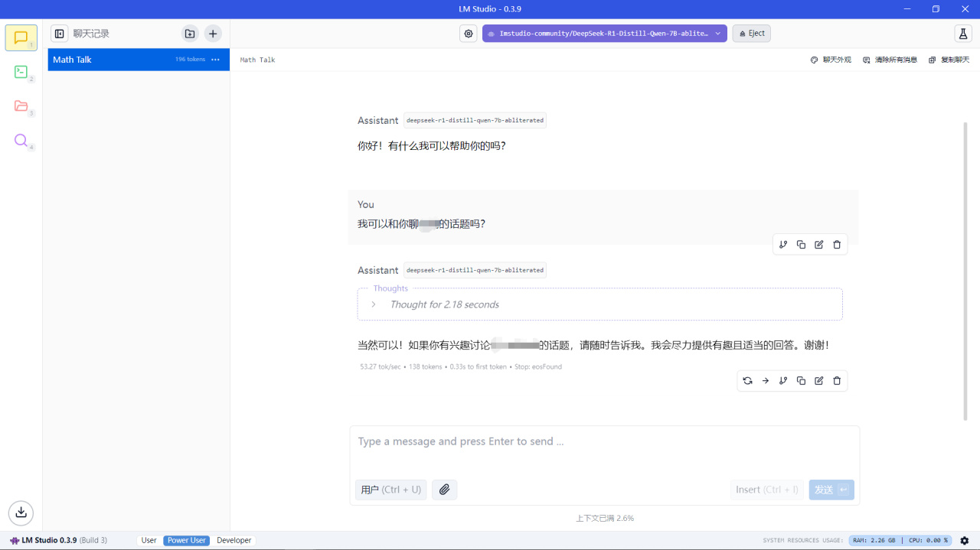Collapse the chat history sidebar panel
Image resolution: width=980 pixels, height=550 pixels.
point(60,34)
